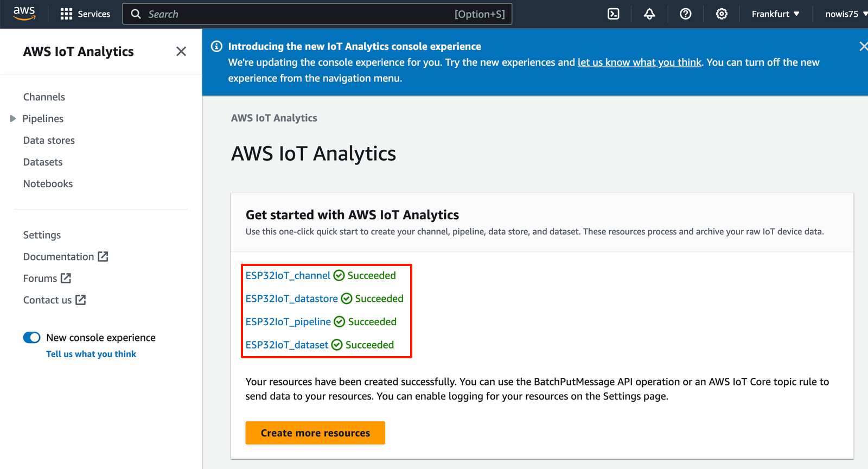Click the success check icon for ESP32IoT_dataset
868x469 pixels.
(x=337, y=345)
